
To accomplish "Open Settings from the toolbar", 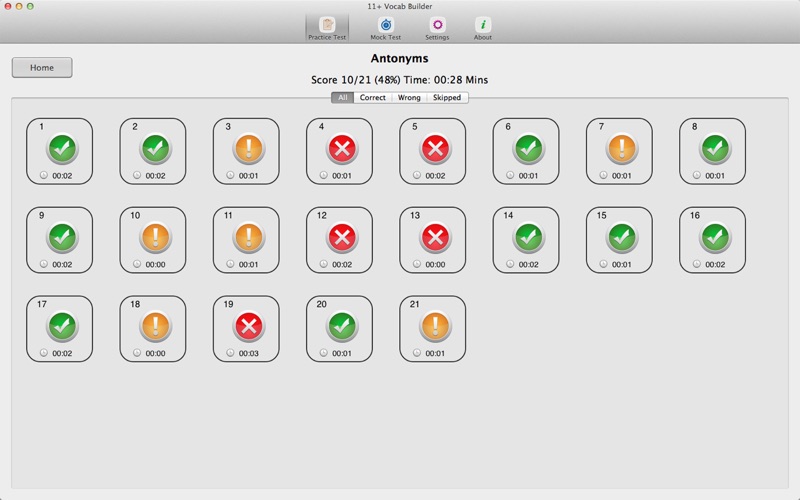I will pyautogui.click(x=437, y=24).
